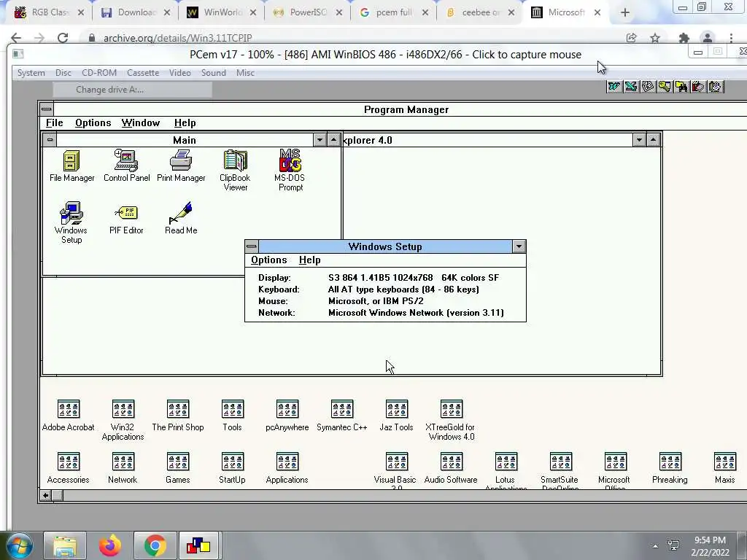Click the yellow key Office toolbar icon
The width and height of the screenshot is (747, 560).
[x=664, y=86]
